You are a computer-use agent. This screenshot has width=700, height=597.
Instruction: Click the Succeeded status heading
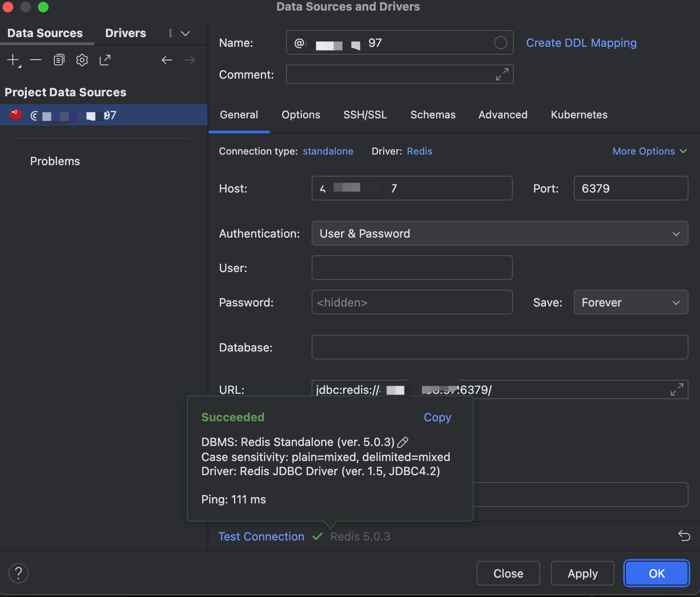[x=233, y=417]
